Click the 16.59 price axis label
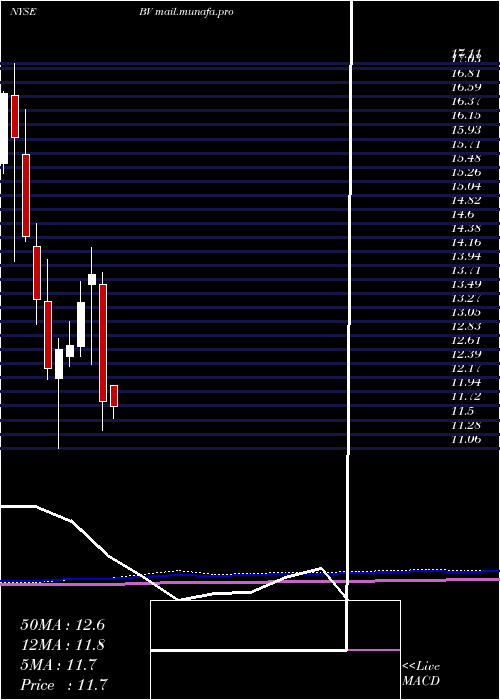This screenshot has width=500, height=700. click(x=466, y=87)
